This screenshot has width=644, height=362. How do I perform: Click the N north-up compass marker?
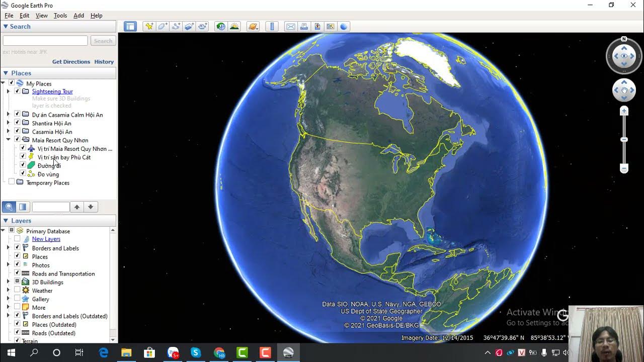coord(624,39)
